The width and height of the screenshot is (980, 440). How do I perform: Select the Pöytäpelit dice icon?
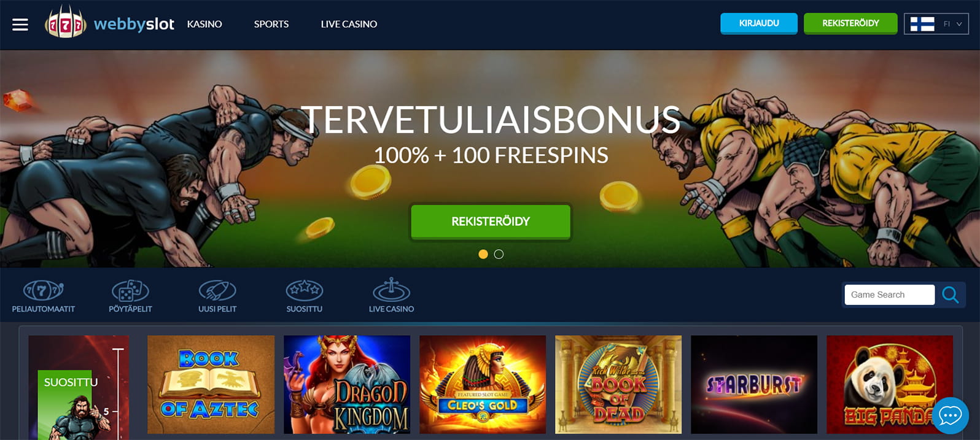coord(130,290)
